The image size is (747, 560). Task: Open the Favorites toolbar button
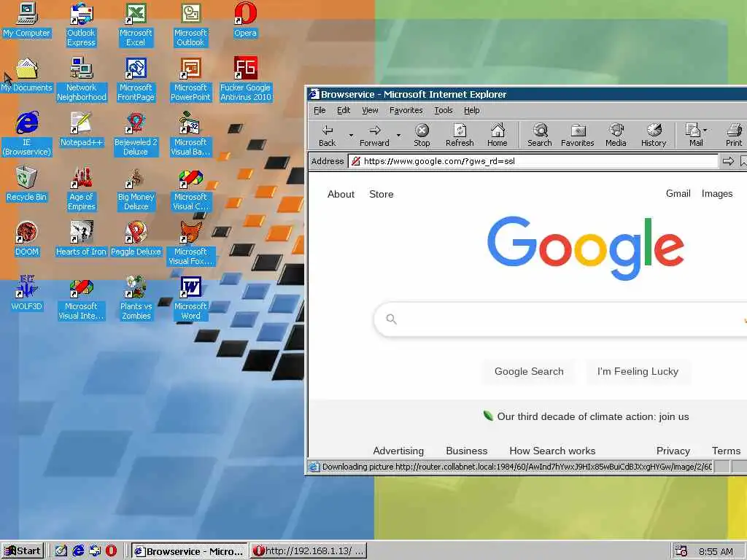click(578, 135)
